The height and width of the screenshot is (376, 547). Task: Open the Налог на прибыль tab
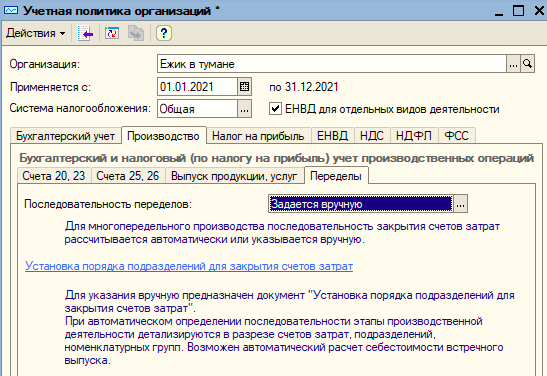coord(258,136)
